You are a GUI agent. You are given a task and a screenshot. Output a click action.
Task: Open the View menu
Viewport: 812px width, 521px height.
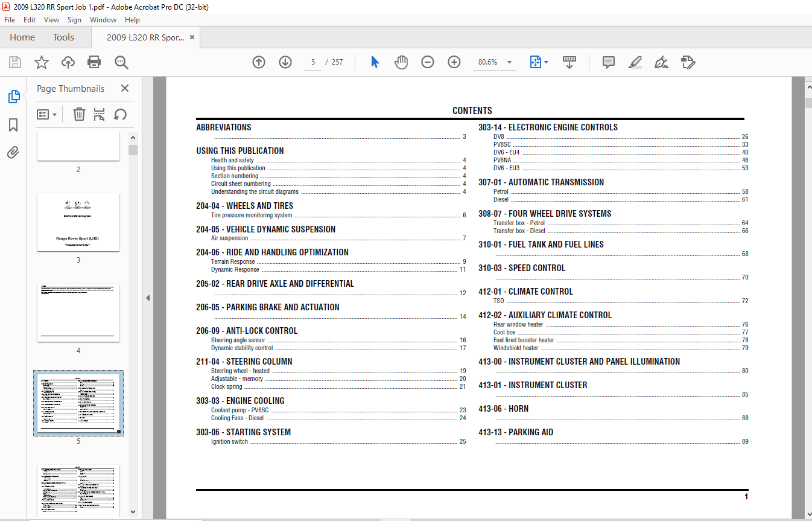point(52,20)
